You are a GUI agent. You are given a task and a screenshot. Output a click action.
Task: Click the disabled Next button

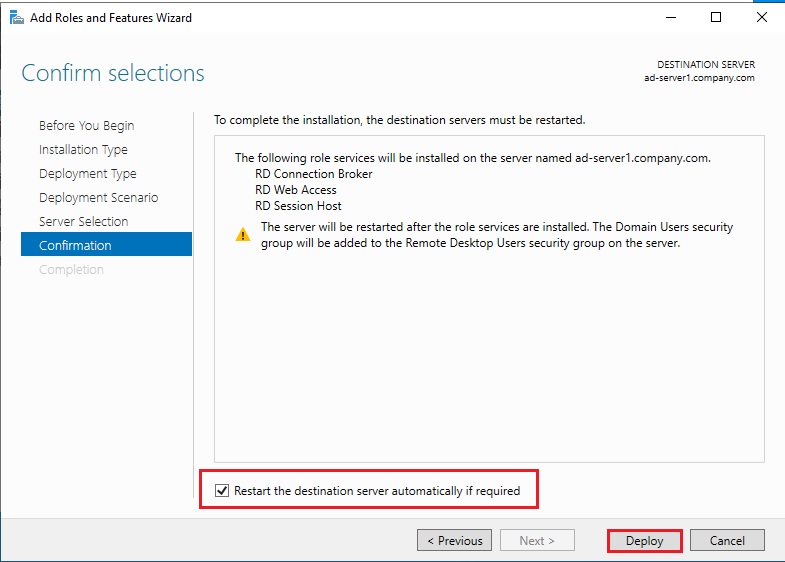(537, 541)
